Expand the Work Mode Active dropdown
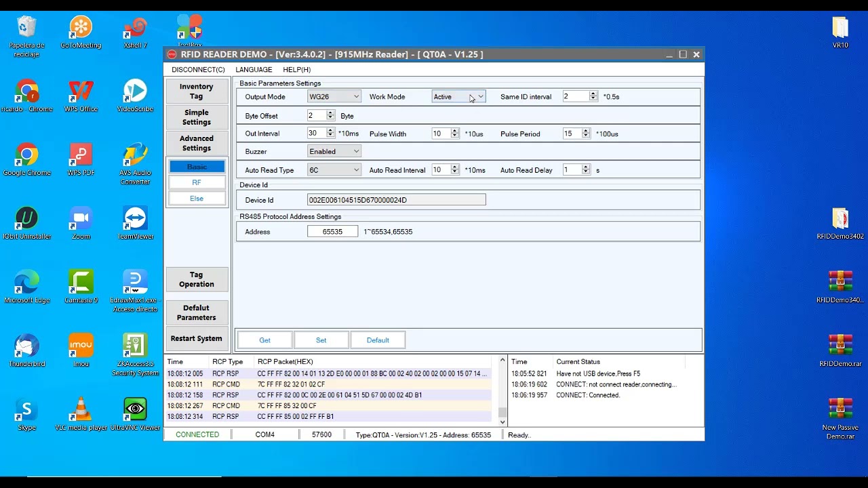 tap(458, 97)
